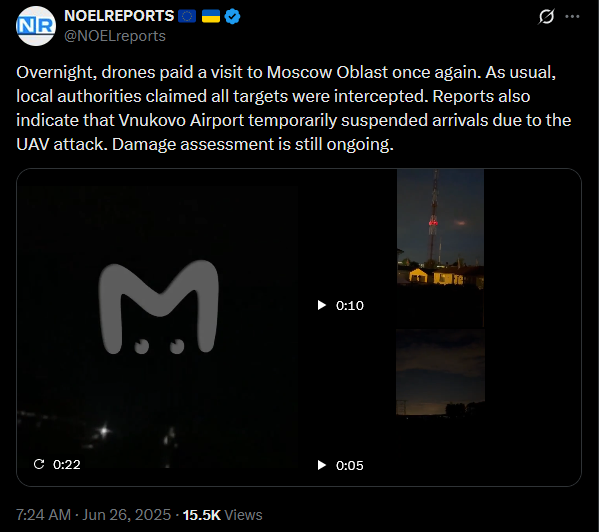Click the M cat logo watermark video
Screen dimensions: 599x532
click(159, 307)
